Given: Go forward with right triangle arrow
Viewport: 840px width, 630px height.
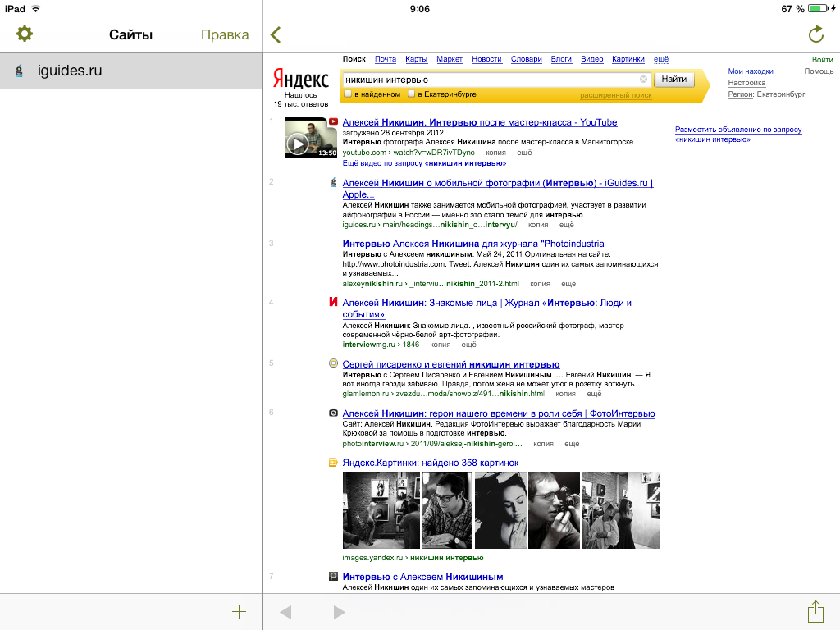Looking at the screenshot, I should click(339, 612).
